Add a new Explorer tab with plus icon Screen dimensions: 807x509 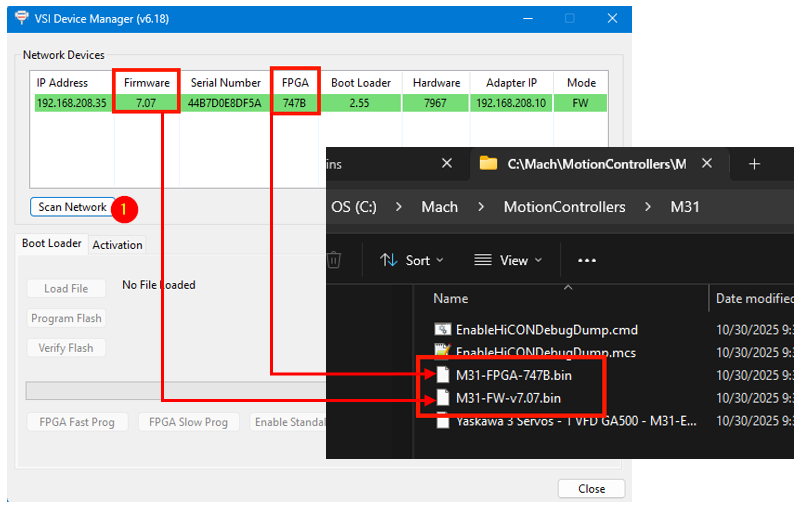[x=754, y=164]
